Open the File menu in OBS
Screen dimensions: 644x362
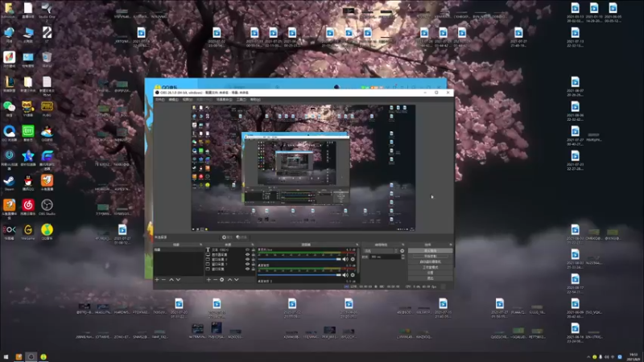click(x=159, y=99)
